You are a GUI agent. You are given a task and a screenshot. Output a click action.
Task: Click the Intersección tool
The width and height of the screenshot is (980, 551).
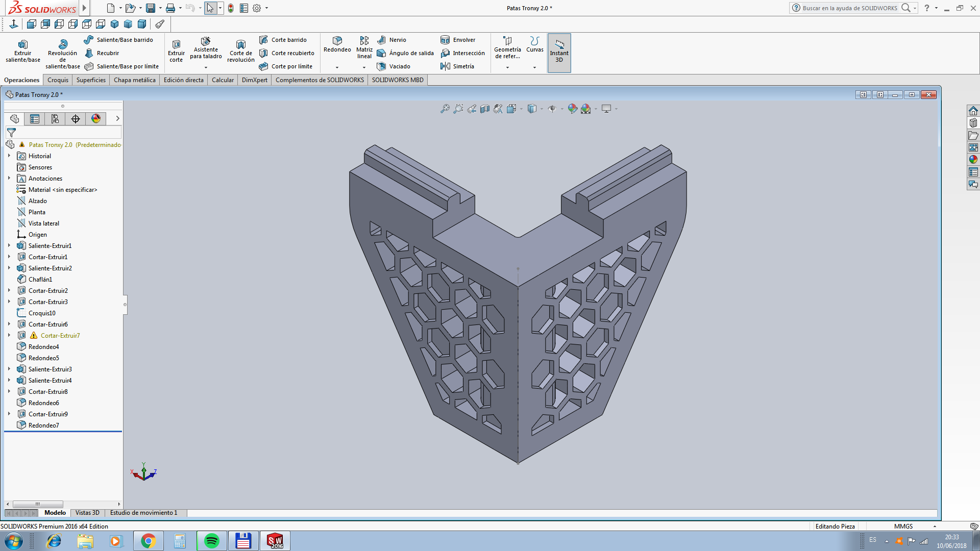tap(462, 53)
